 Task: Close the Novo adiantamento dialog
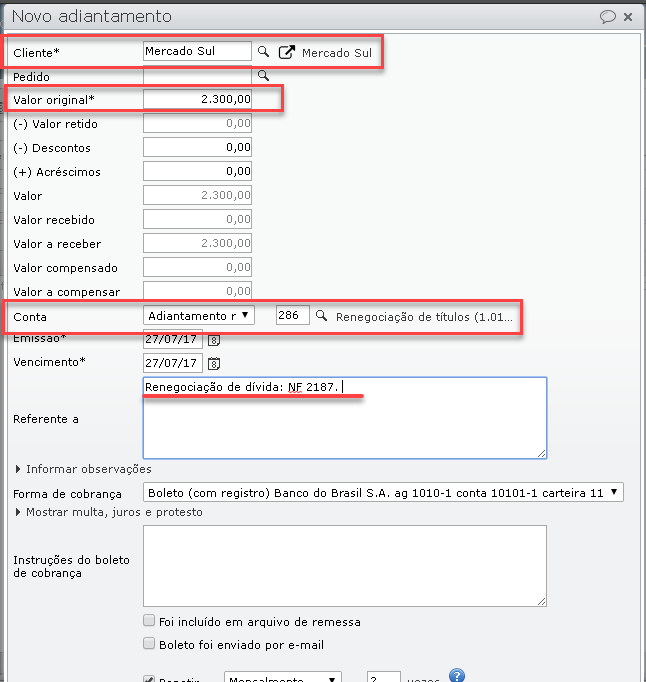click(628, 17)
